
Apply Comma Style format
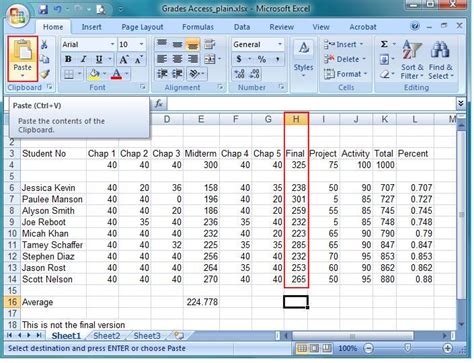277,59
